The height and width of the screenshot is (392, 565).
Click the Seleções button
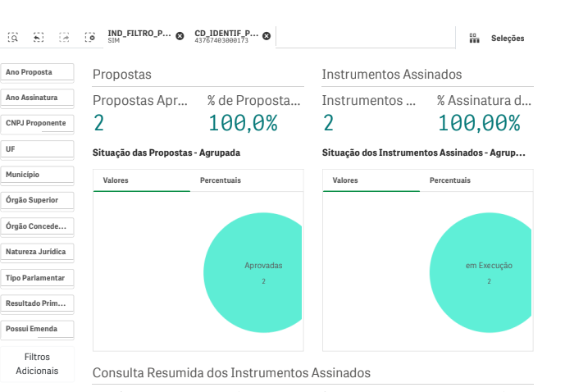507,39
